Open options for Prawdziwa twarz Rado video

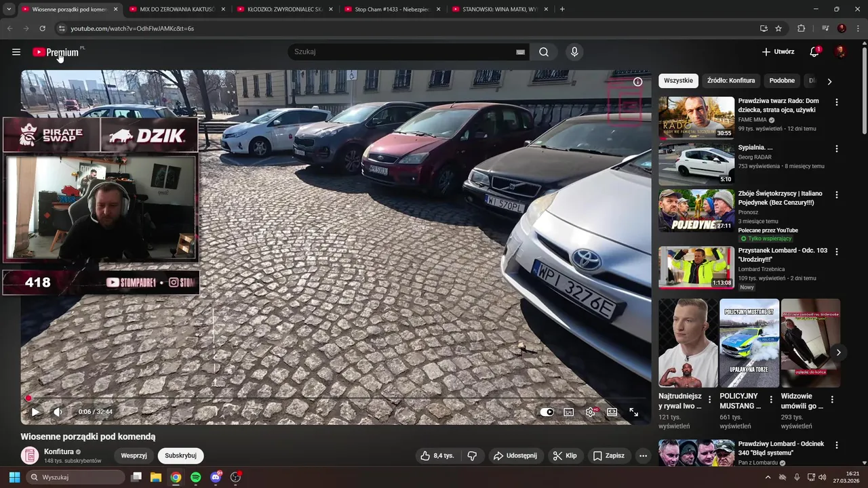(x=837, y=102)
